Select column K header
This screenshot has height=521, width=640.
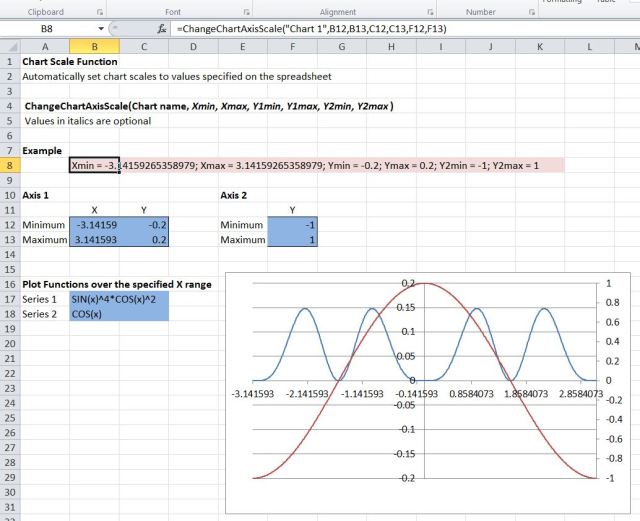540,46
